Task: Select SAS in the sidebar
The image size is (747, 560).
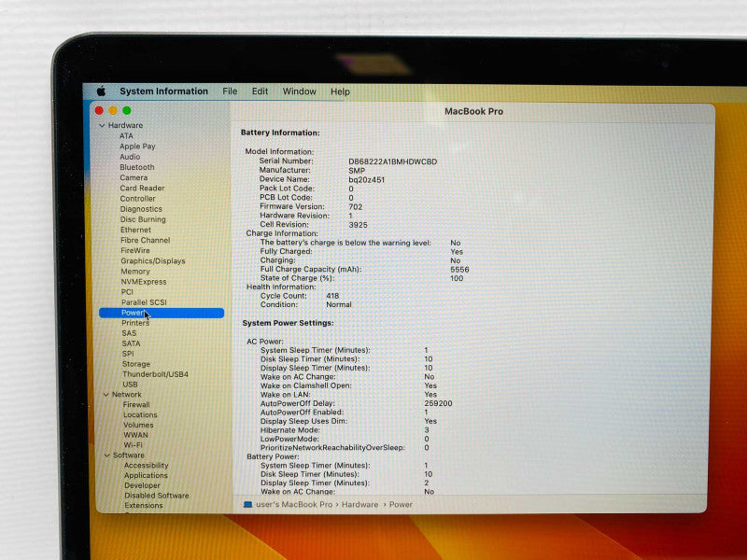Action: 129,333
